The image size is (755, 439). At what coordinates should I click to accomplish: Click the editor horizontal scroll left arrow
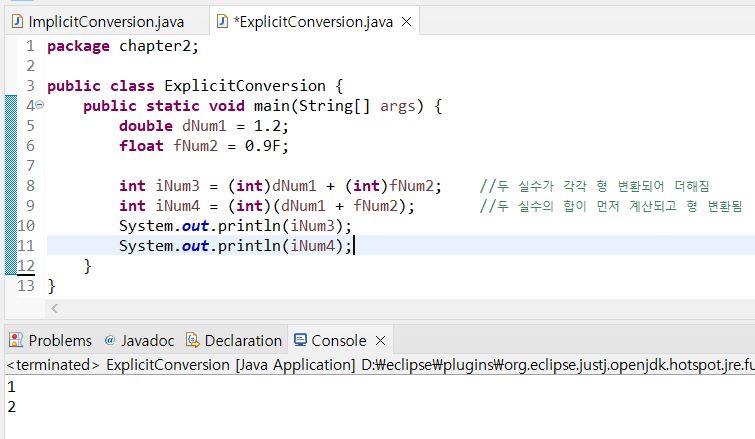54,309
